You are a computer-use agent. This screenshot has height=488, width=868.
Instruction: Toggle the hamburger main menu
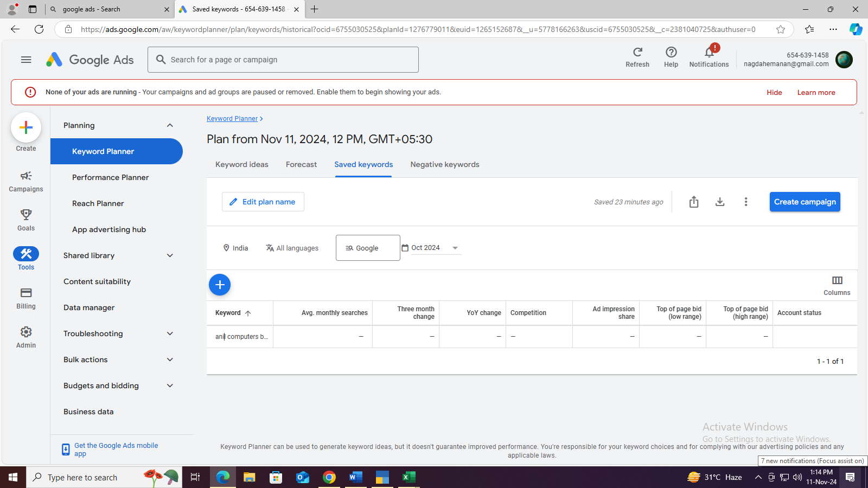(x=26, y=60)
